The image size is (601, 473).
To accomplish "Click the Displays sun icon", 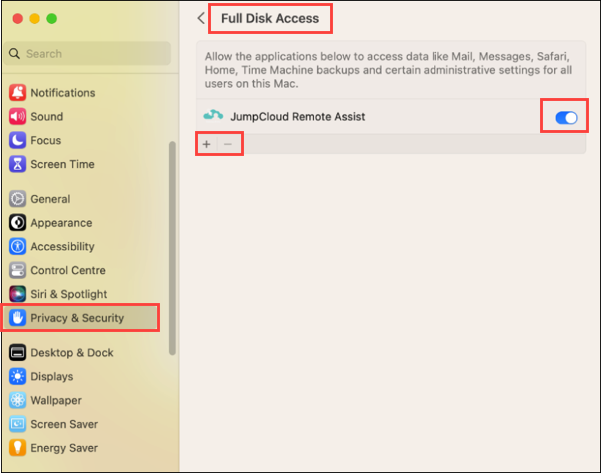I will (x=17, y=377).
